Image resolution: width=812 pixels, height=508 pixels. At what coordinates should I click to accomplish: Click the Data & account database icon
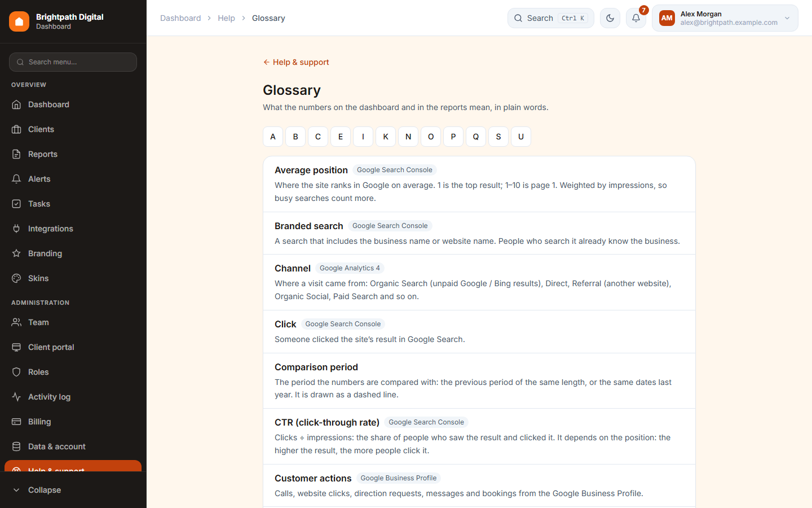[16, 446]
